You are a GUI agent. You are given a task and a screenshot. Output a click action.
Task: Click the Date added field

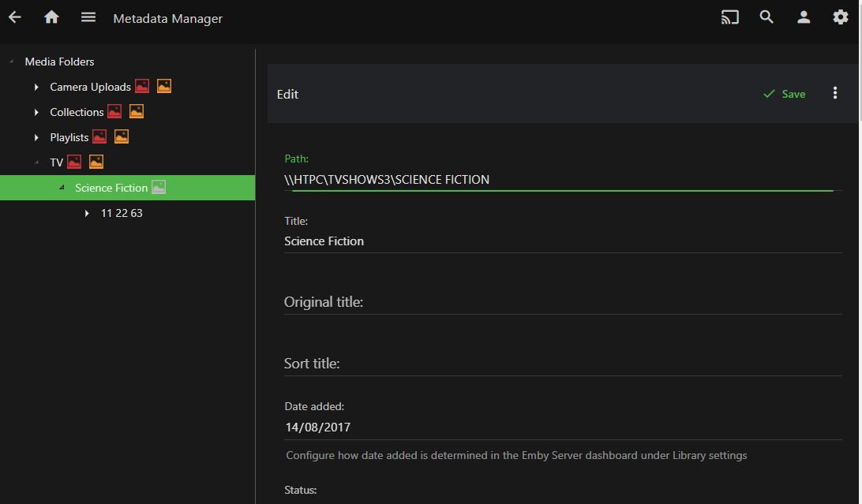tap(562, 427)
